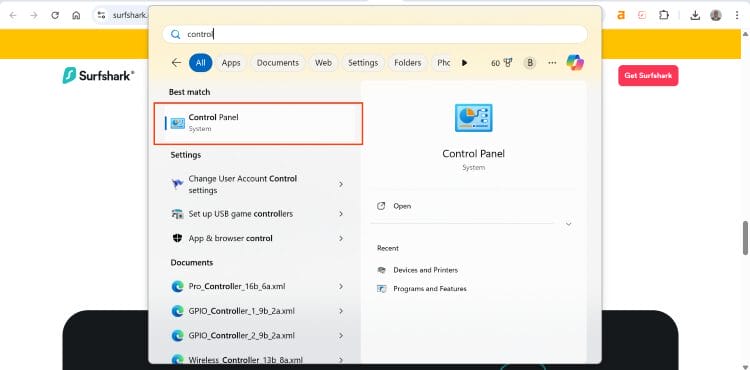The width and height of the screenshot is (750, 370).
Task: Go back using the search panel arrow
Action: point(176,63)
